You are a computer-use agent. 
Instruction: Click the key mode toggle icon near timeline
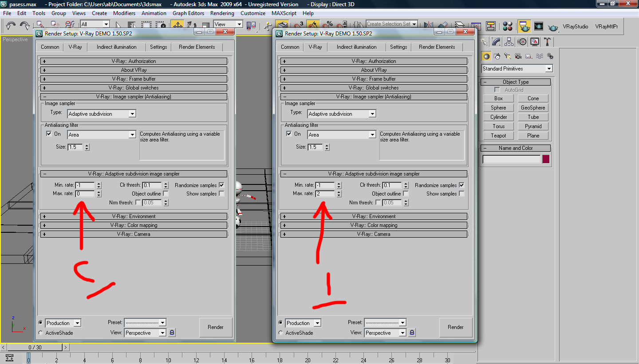tap(9, 358)
